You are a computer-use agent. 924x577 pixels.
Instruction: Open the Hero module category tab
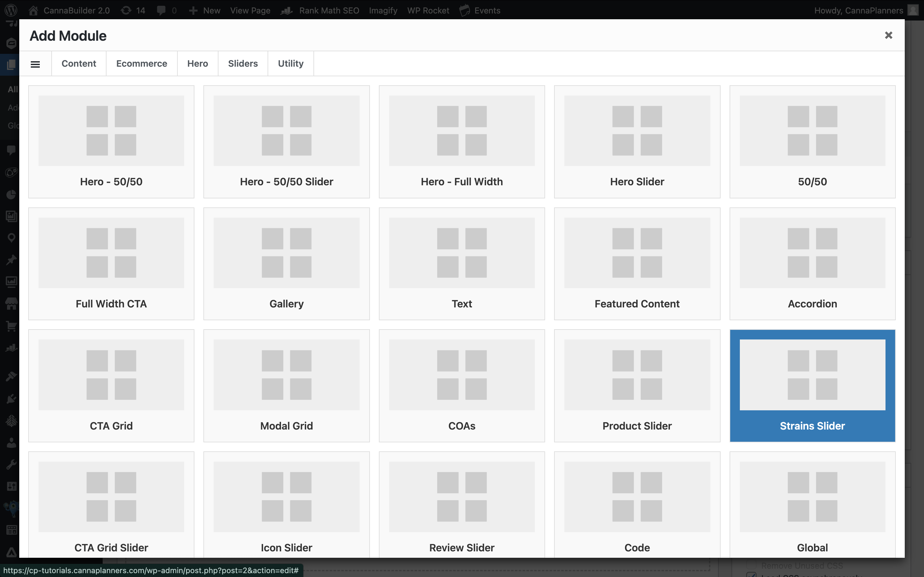[x=197, y=63]
